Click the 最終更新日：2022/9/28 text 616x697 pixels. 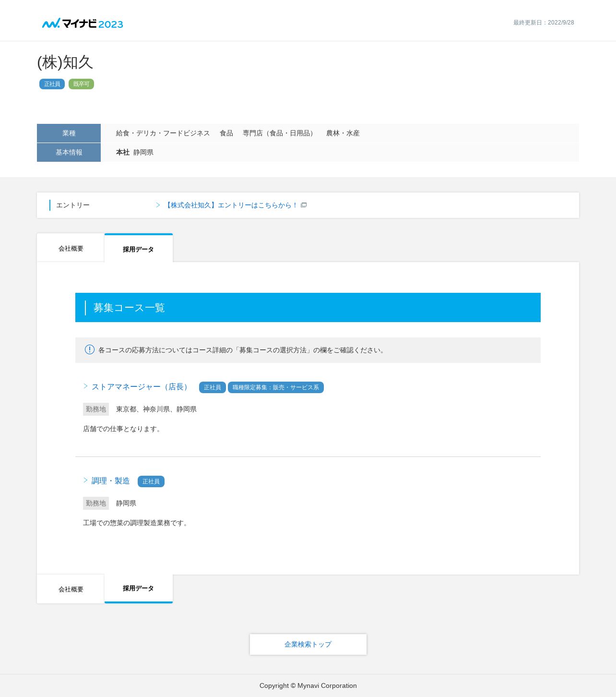(544, 23)
